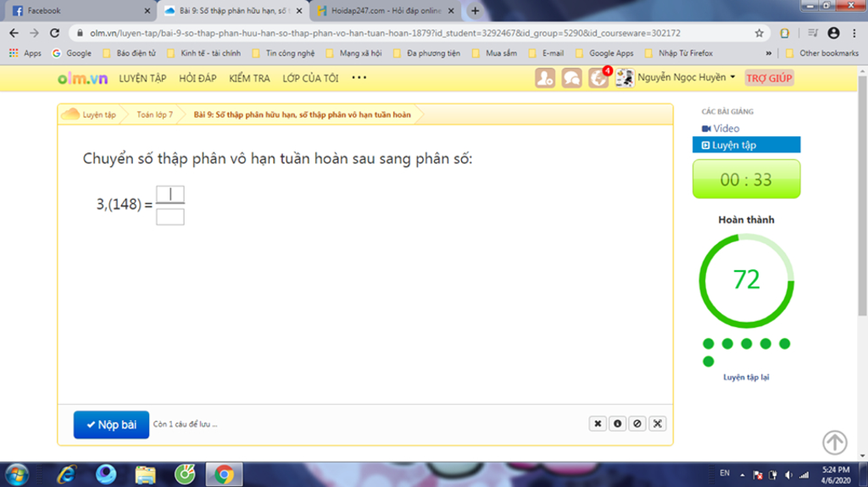The width and height of the screenshot is (868, 487).
Task: Open the HỎI ĐÁP menu
Action: click(198, 79)
